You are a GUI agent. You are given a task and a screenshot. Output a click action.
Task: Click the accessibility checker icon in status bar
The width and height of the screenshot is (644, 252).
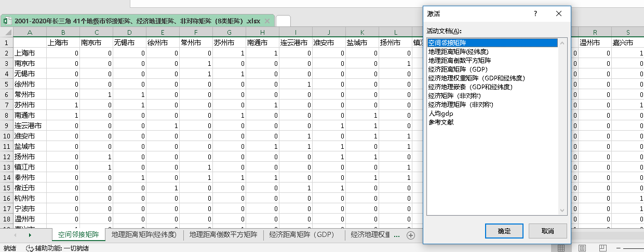pyautogui.click(x=30, y=248)
